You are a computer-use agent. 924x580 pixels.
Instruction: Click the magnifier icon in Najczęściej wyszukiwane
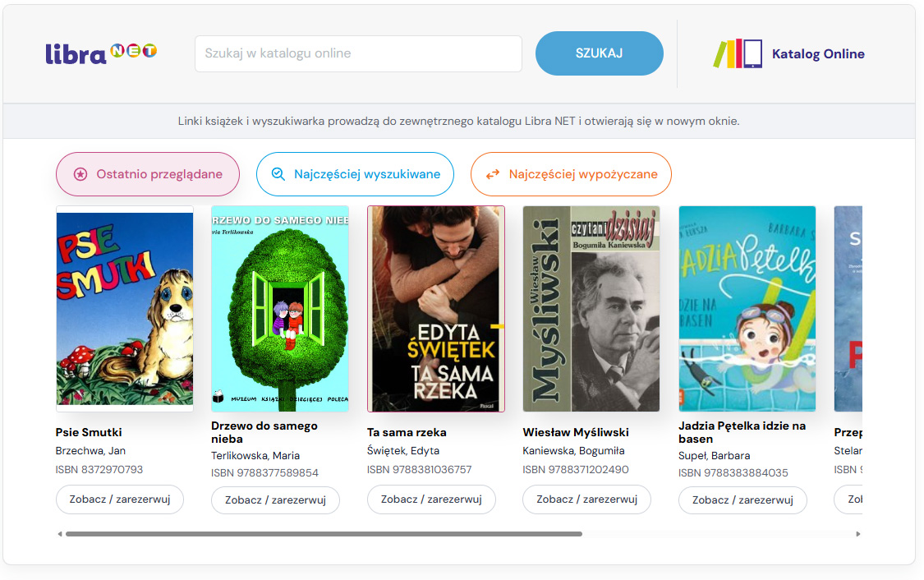click(x=278, y=174)
